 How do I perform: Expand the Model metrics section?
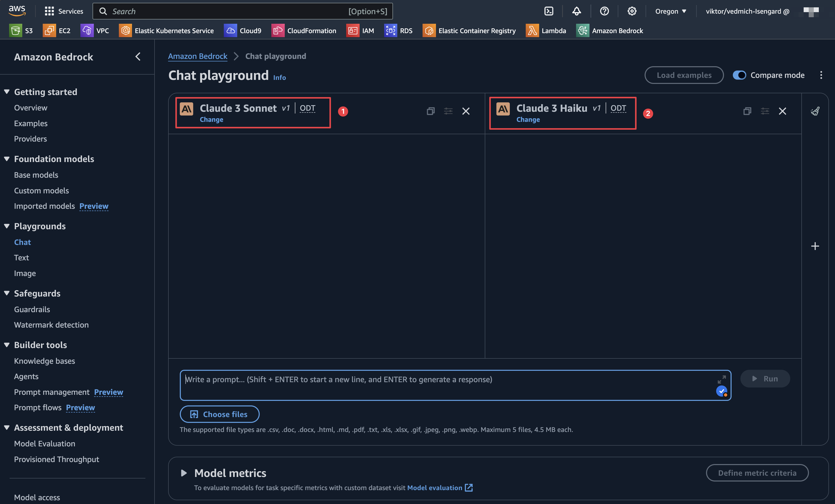184,473
